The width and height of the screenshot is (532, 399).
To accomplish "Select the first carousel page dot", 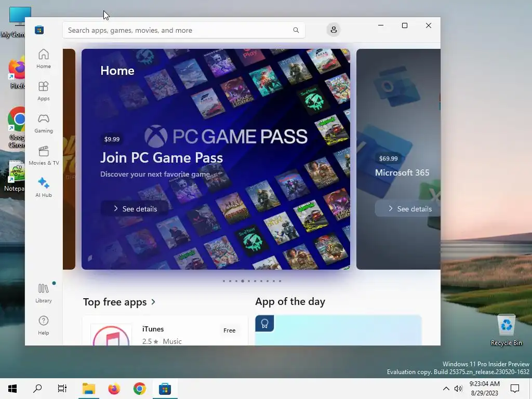I will [223, 281].
